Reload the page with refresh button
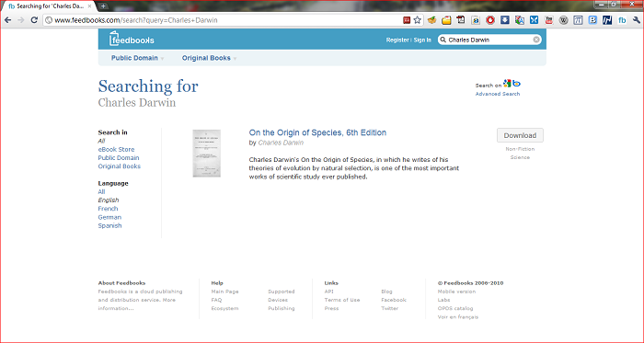Screen dimensions: 644x343 34,20
